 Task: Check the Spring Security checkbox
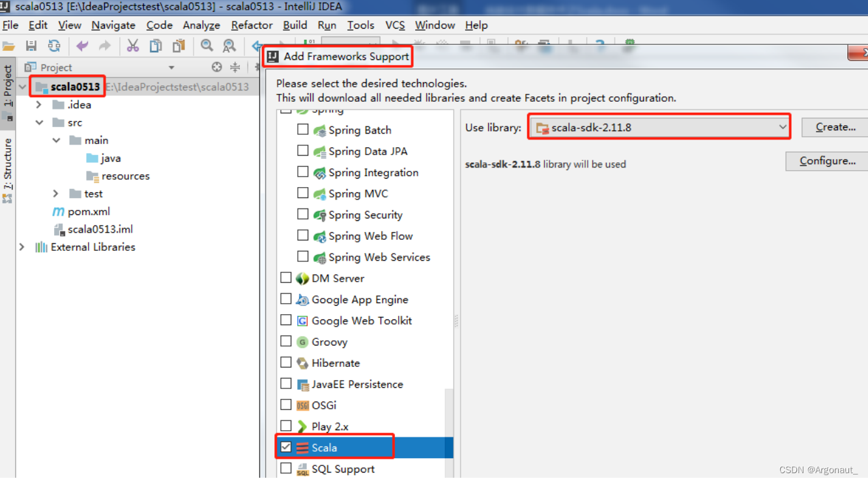tap(303, 214)
